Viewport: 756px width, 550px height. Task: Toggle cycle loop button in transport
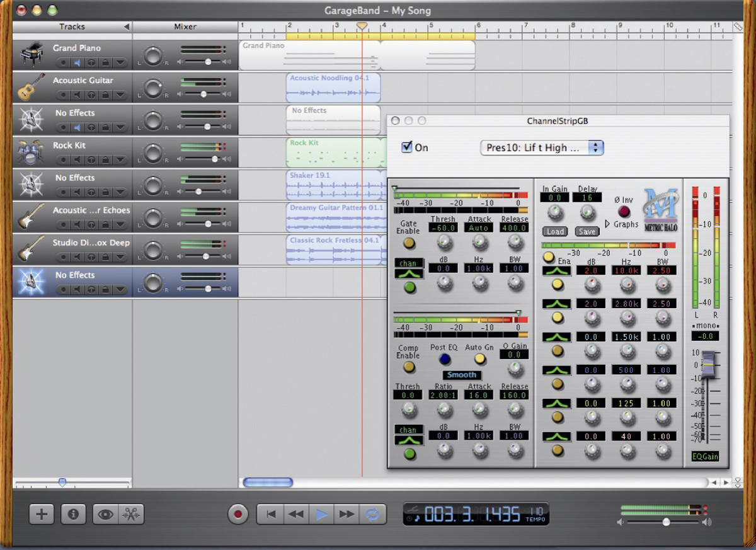pyautogui.click(x=373, y=514)
